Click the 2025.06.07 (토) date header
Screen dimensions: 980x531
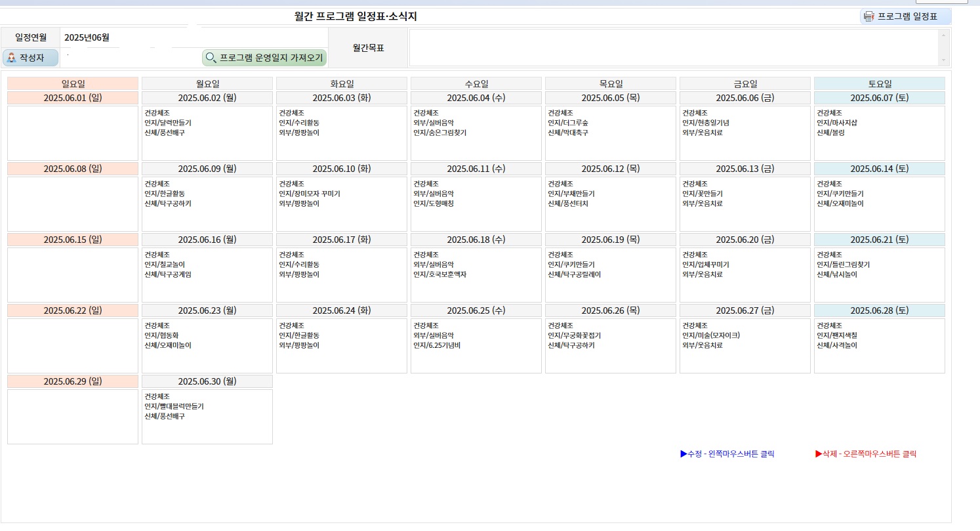880,98
